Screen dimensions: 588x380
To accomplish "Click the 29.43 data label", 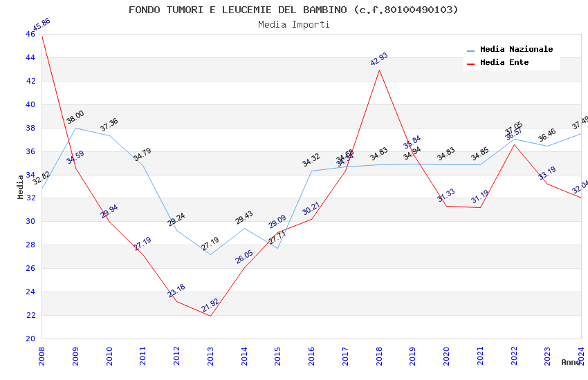I will (x=244, y=218).
